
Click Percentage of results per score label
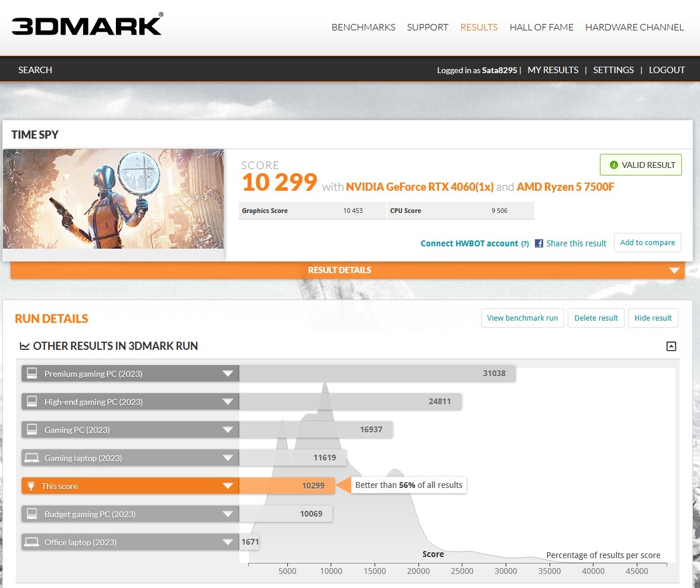coord(603,555)
